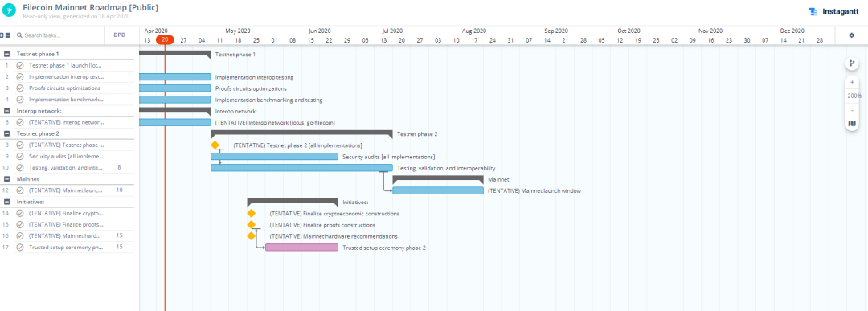The image size is (868, 311).
Task: Click the Mainnet launch window Gantt bar
Action: (438, 190)
